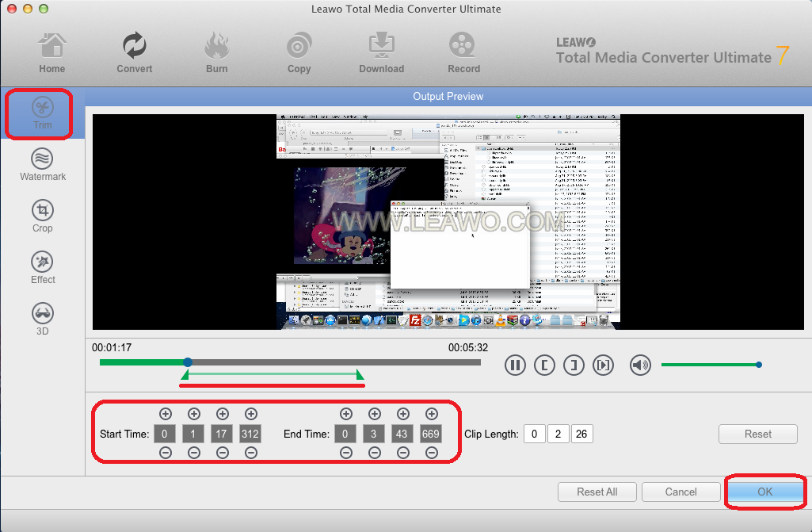Play the trimmed clip segment
Screen dimensions: 812x532
click(x=604, y=365)
